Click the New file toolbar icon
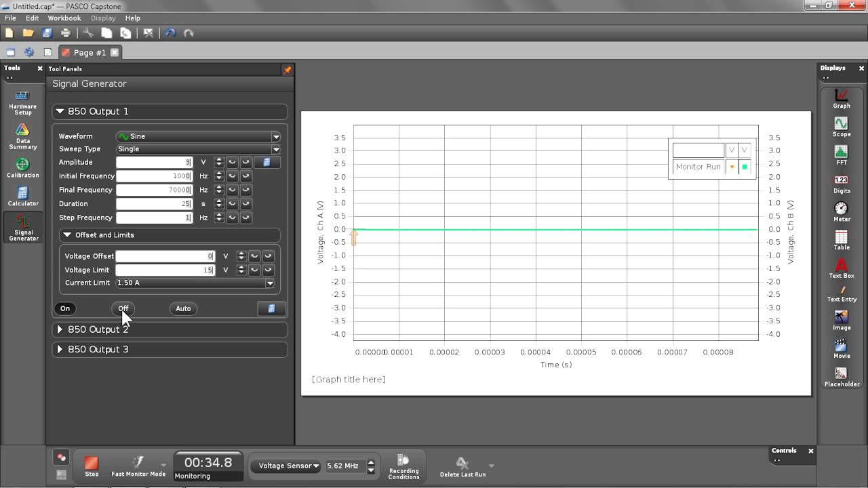 pyautogui.click(x=9, y=33)
